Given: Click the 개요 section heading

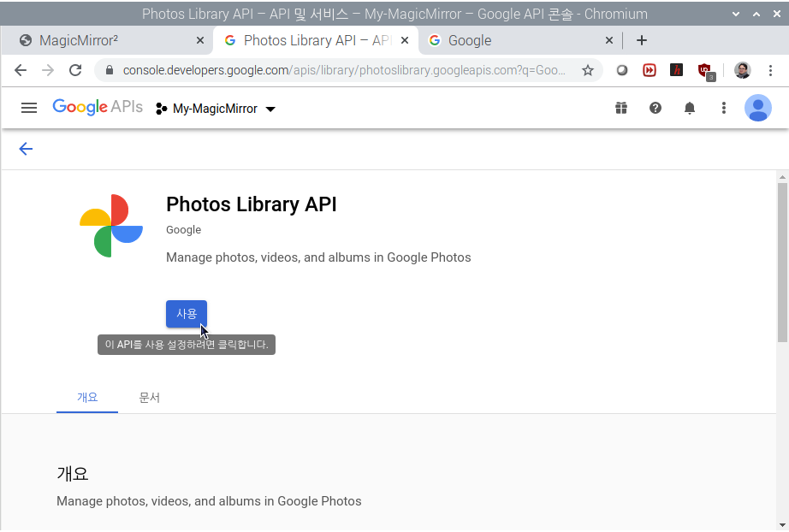Looking at the screenshot, I should [73, 474].
